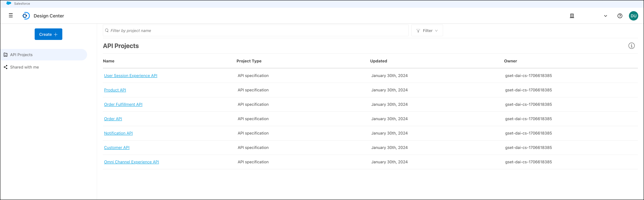Open the DU user avatar menu
The image size is (644, 200).
(x=633, y=16)
